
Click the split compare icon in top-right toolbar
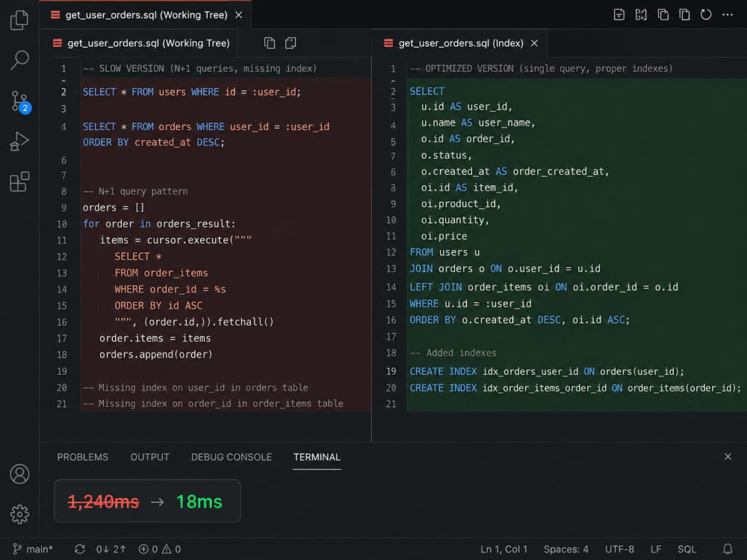click(641, 15)
